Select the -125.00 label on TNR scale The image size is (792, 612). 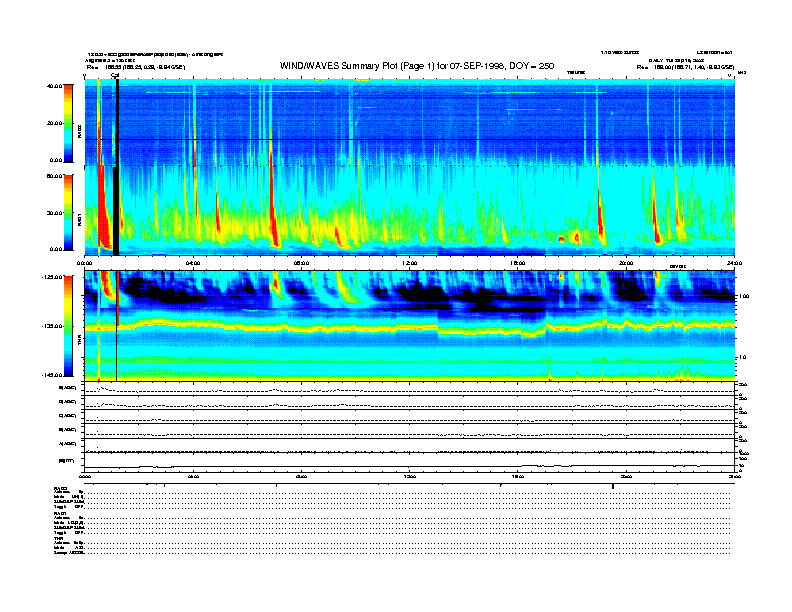[53, 277]
